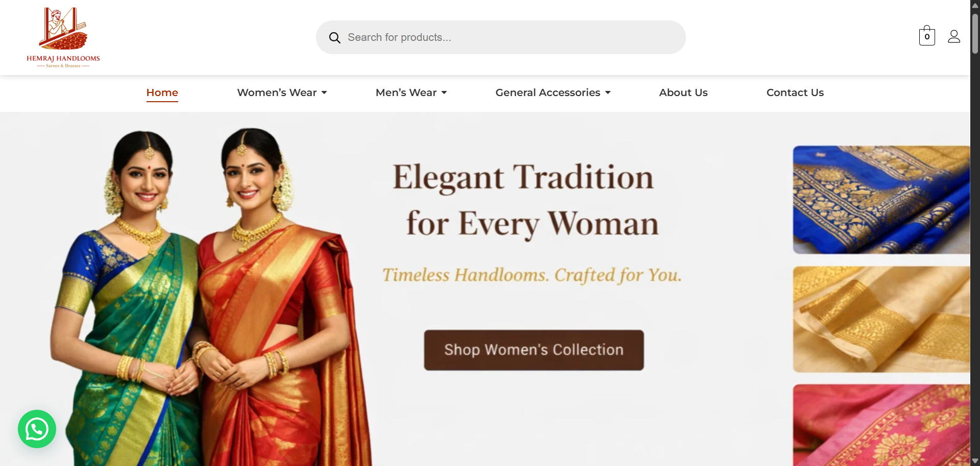Select the pink saree fabric thumbnail
The image size is (980, 466).
click(x=881, y=425)
